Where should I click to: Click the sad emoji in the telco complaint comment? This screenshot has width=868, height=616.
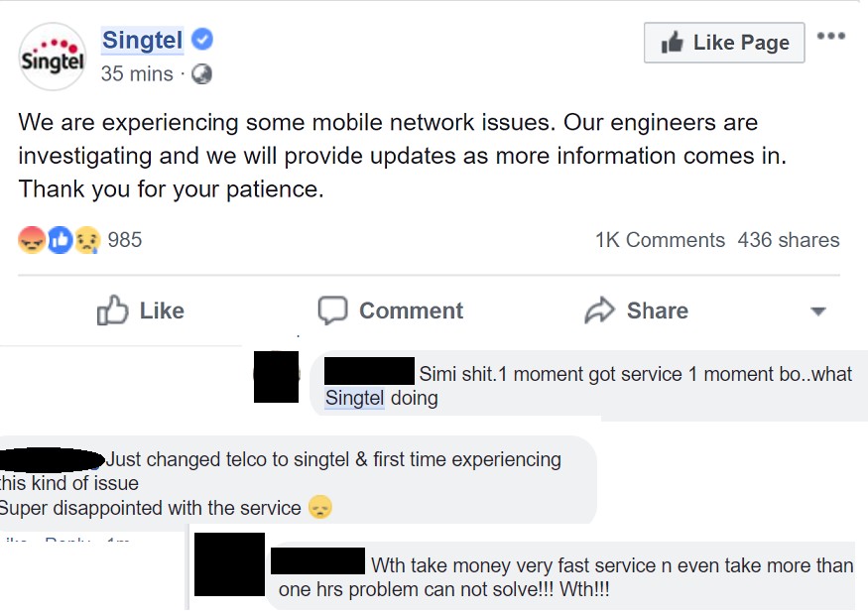(x=321, y=506)
